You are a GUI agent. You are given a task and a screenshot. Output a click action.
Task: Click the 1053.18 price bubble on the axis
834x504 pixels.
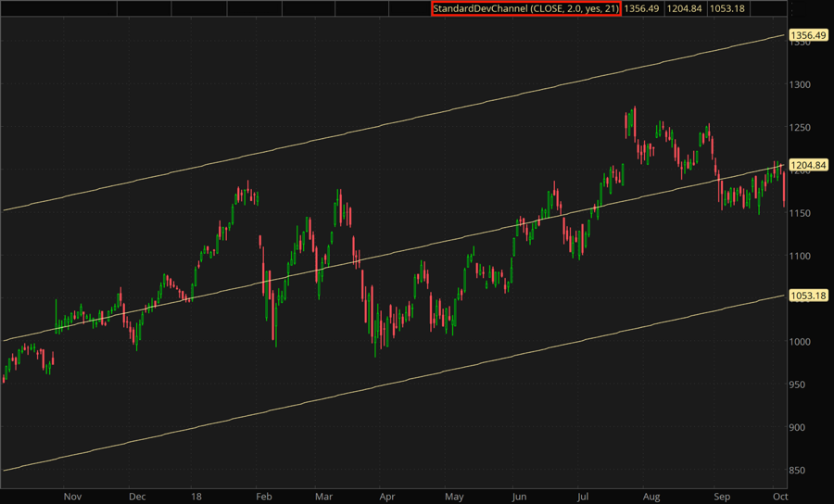[x=806, y=296]
